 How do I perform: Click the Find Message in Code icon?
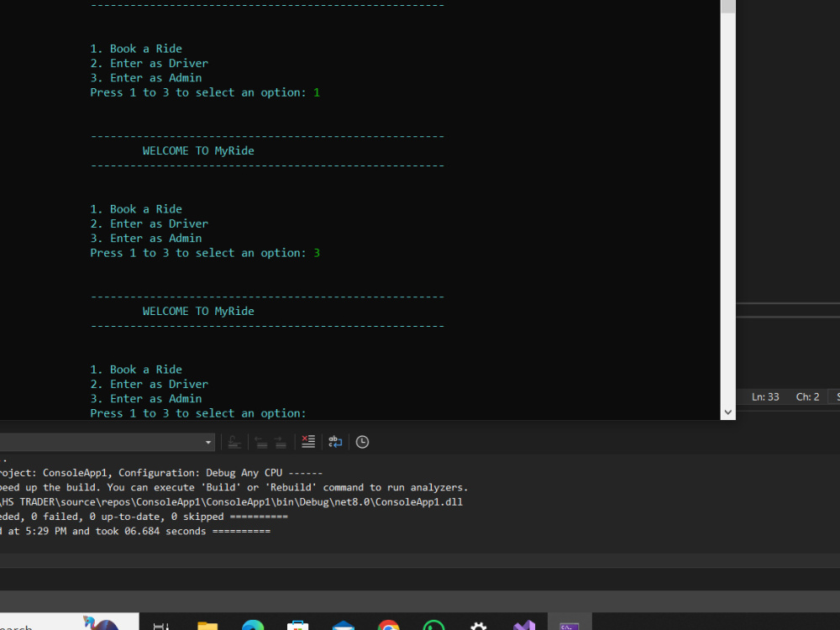click(234, 441)
